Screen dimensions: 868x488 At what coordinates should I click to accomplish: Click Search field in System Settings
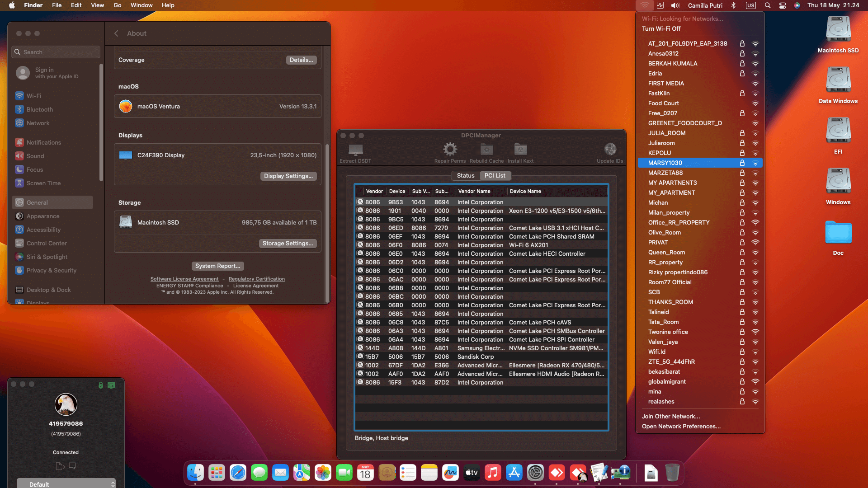coord(56,52)
